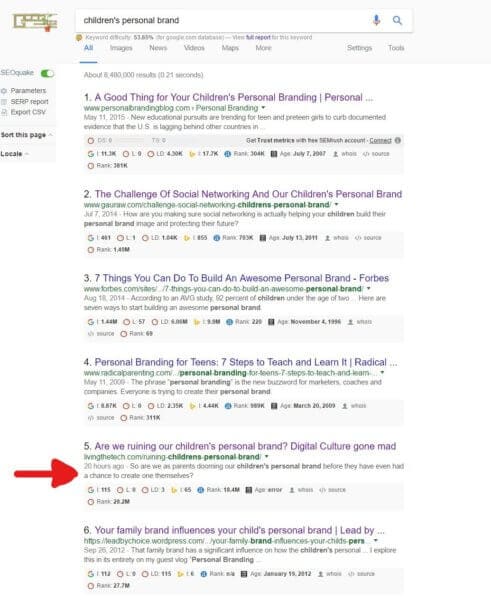Click the microphone voice search icon
The width and height of the screenshot is (491, 600).
376,20
